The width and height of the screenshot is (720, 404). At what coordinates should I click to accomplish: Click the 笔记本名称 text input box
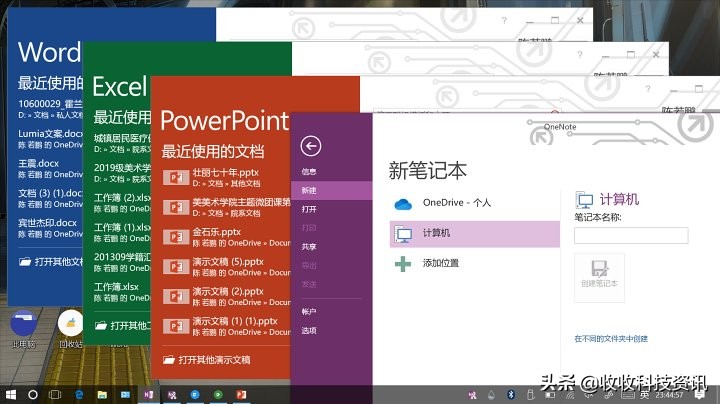point(631,235)
